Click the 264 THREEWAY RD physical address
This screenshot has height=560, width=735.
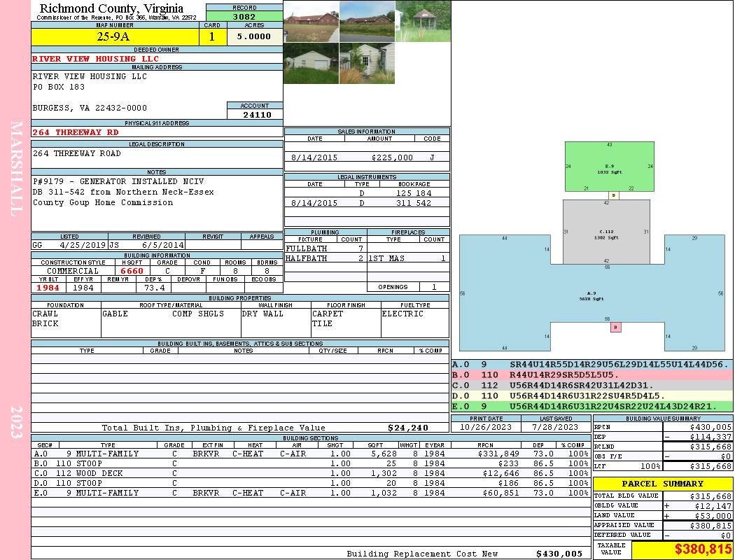[76, 132]
